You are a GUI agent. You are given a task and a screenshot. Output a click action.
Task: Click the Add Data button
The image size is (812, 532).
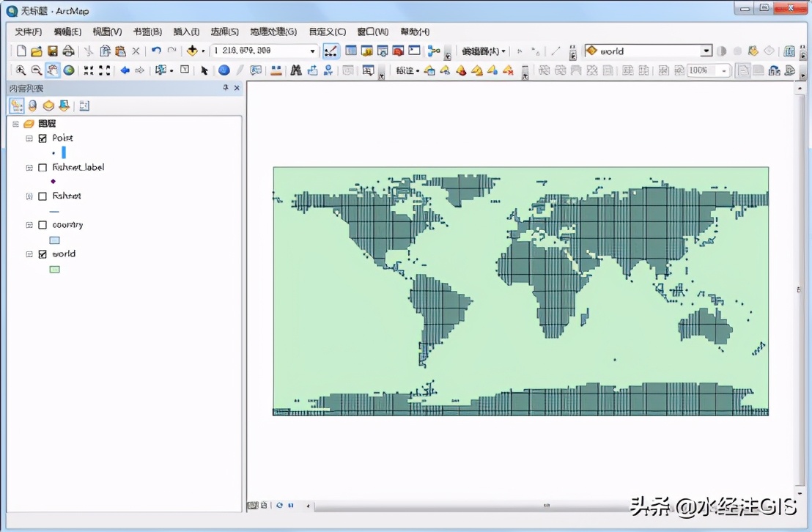tap(192, 51)
